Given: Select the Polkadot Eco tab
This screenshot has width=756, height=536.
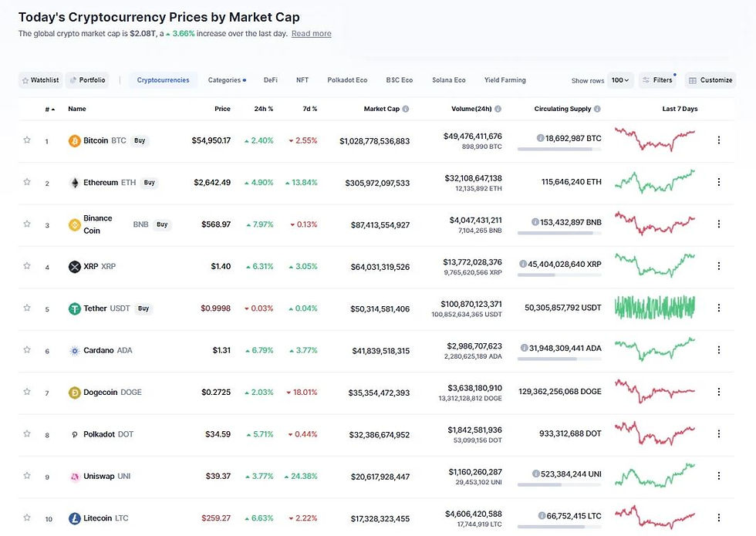Looking at the screenshot, I should (x=347, y=80).
